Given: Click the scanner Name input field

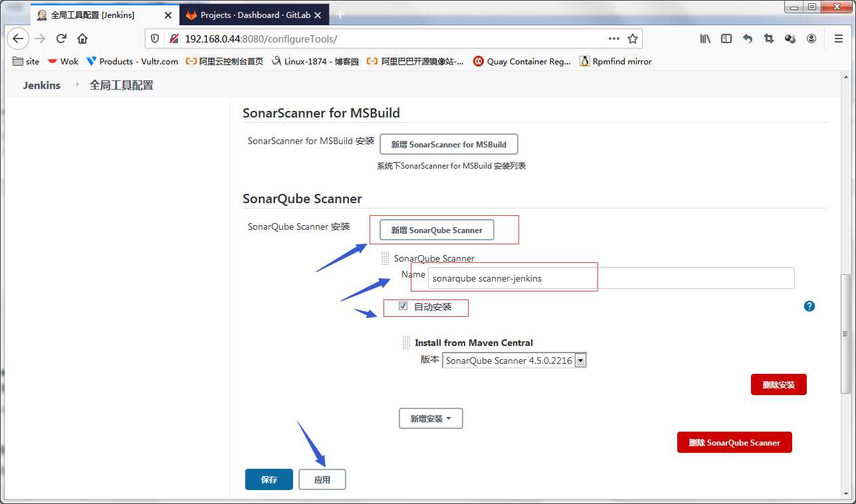Looking at the screenshot, I should coord(611,278).
